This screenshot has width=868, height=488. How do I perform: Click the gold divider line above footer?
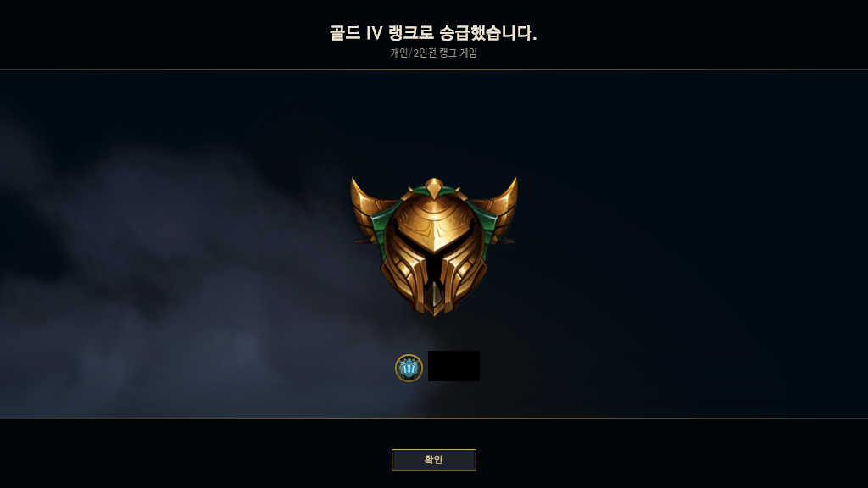pyautogui.click(x=434, y=418)
